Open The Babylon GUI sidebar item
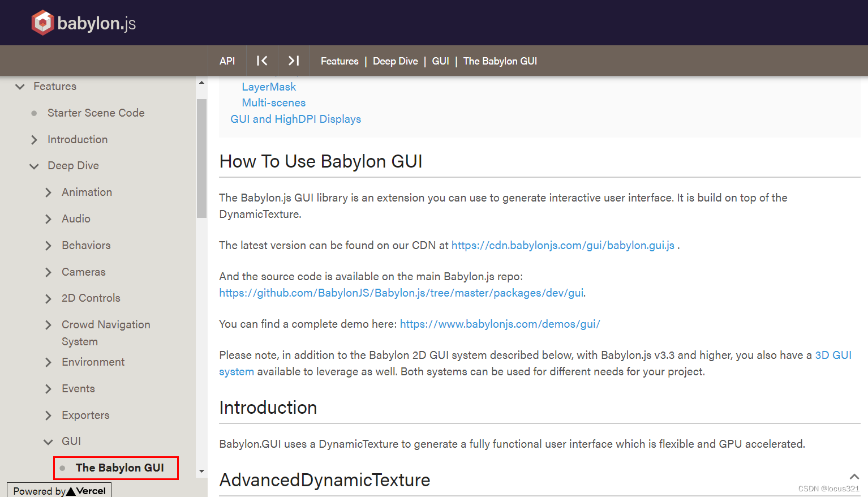The height and width of the screenshot is (497, 868). click(x=120, y=468)
